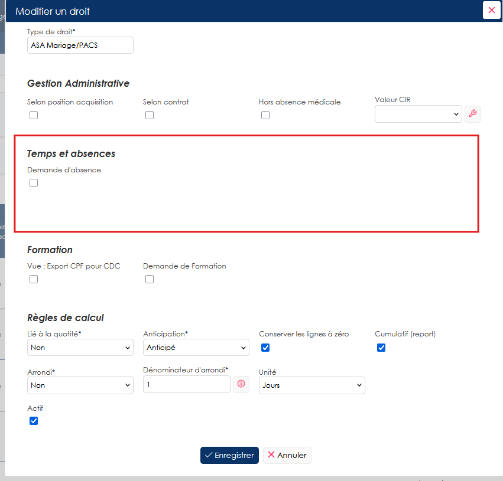Screen dimensions: 503x481
Task: Expand the Unité dropdown showing Jours
Action: click(x=312, y=385)
